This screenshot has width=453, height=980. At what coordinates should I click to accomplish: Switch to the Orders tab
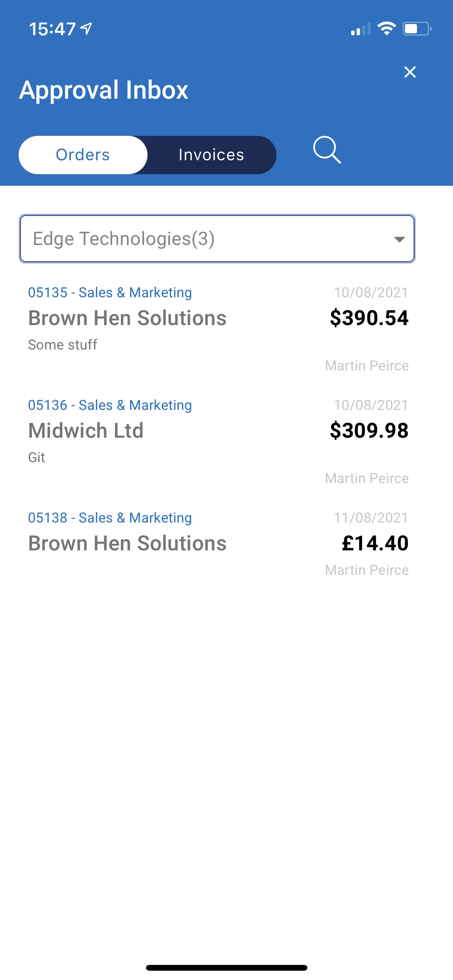coord(83,155)
